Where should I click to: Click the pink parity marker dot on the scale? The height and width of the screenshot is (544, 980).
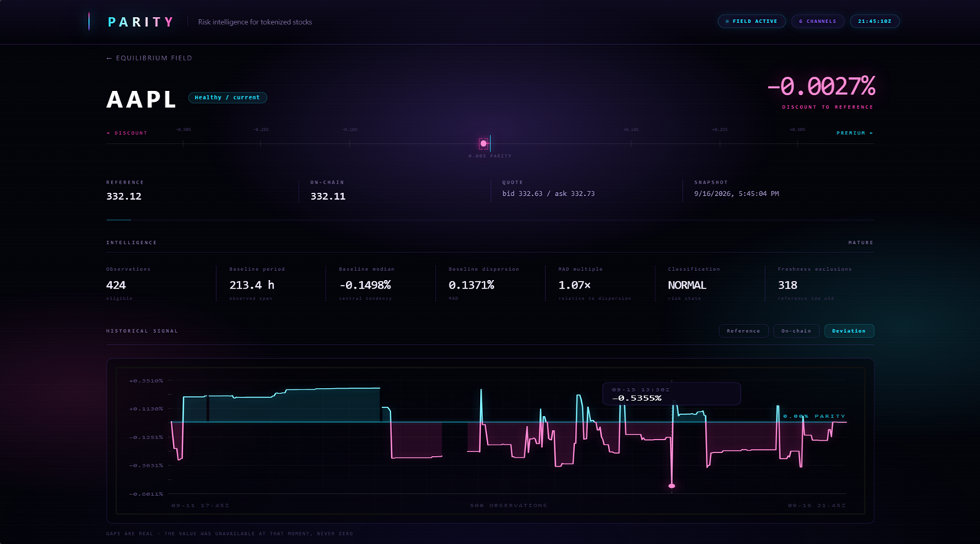point(483,143)
